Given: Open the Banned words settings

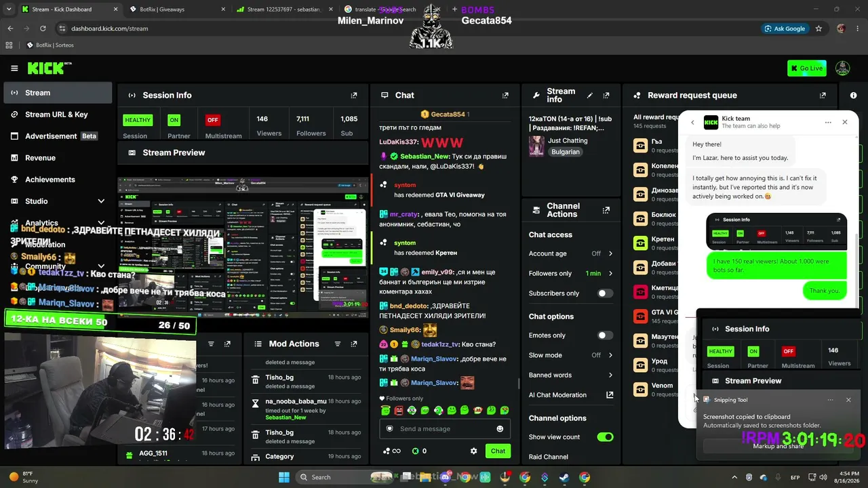Looking at the screenshot, I should point(571,375).
